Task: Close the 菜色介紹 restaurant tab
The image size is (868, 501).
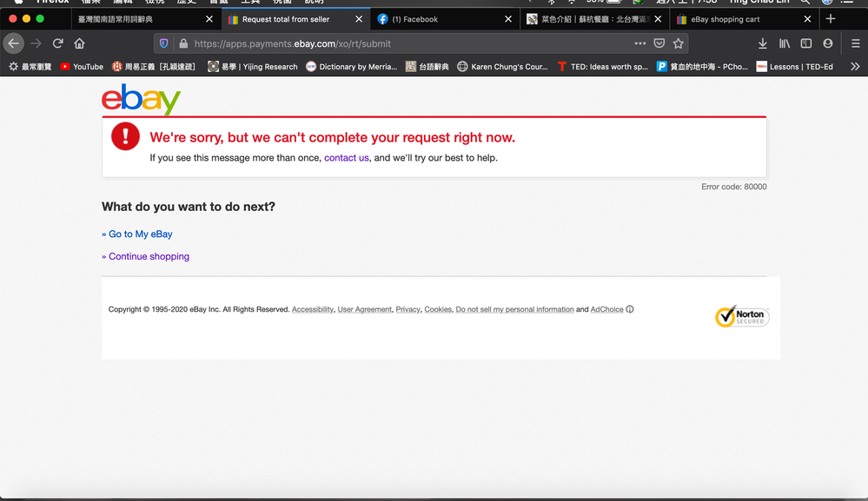Action: (x=658, y=19)
